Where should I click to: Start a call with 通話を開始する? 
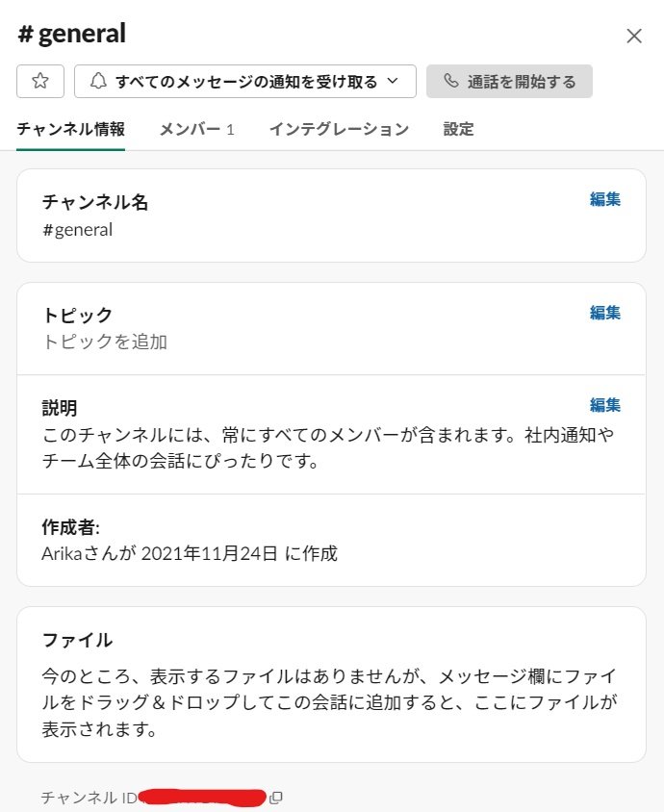pyautogui.click(x=509, y=81)
